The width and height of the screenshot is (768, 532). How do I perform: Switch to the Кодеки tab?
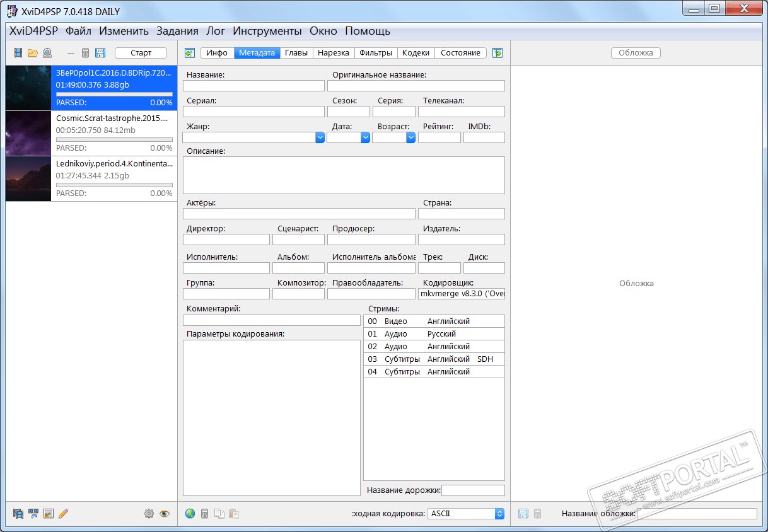tap(416, 53)
